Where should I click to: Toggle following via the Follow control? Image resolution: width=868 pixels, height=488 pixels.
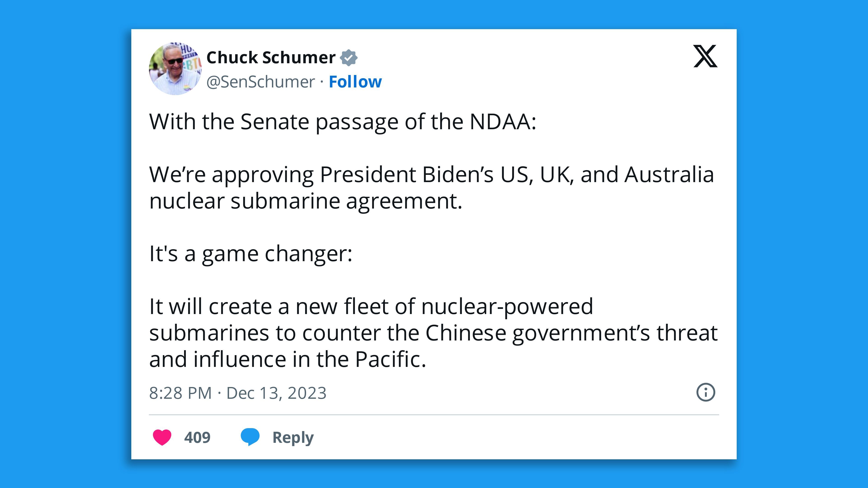click(x=355, y=82)
